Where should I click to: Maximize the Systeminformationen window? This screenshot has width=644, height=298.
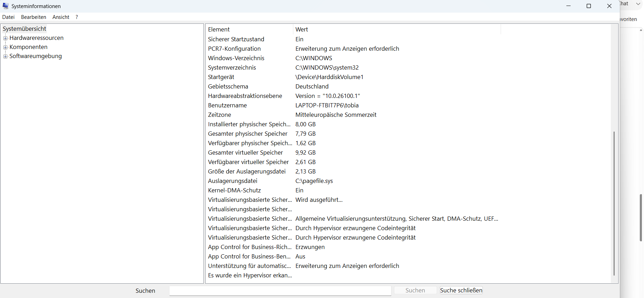(589, 6)
